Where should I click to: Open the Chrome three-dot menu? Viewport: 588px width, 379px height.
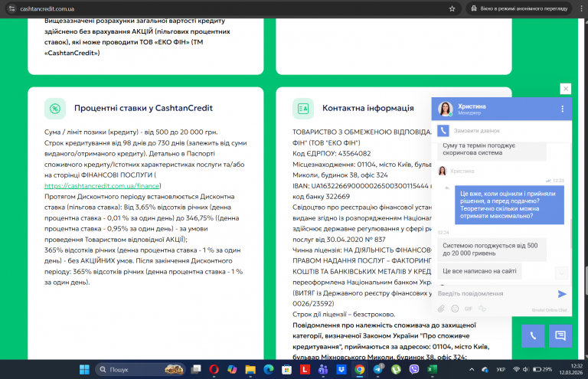tap(581, 8)
